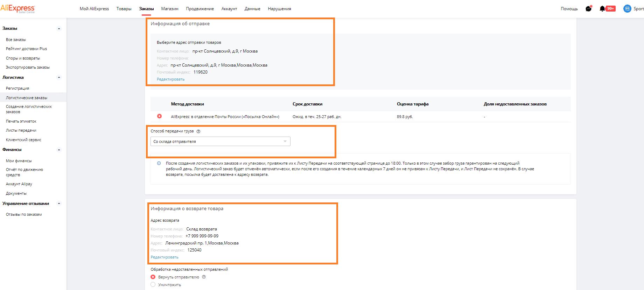Open the chat messages icon
Viewport: 644px width, 290px height.
(588, 9)
